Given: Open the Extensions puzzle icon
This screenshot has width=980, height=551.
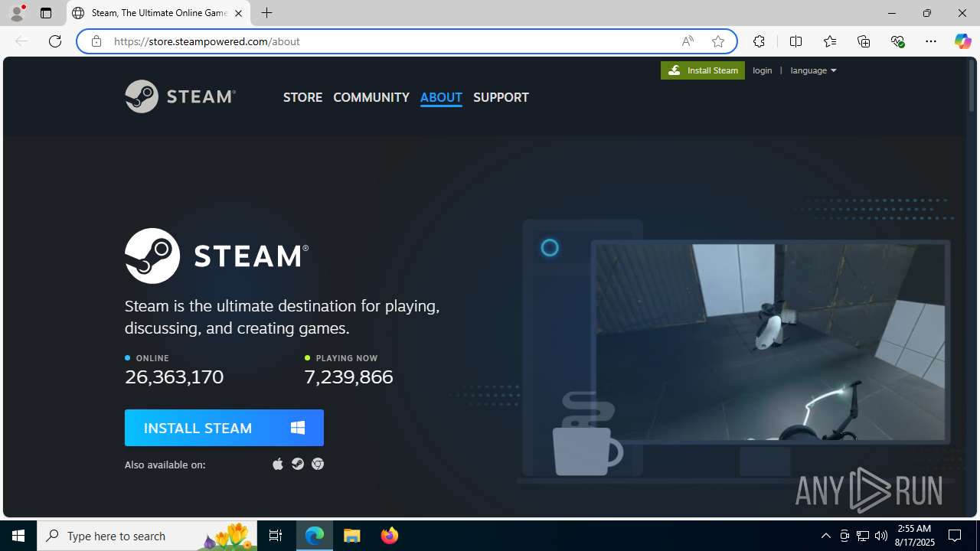Looking at the screenshot, I should coord(759,41).
